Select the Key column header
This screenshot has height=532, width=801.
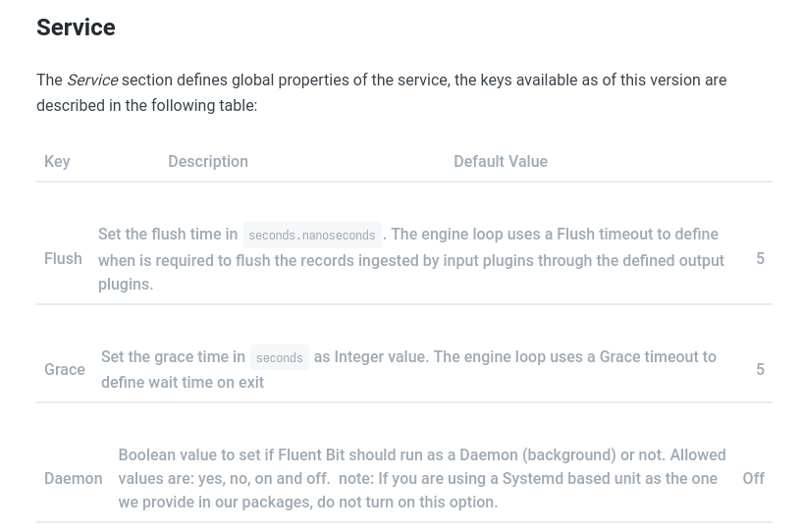tap(57, 161)
